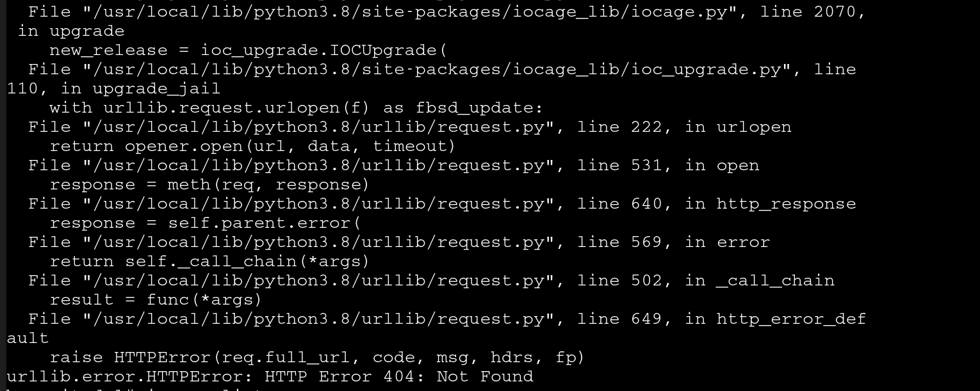This screenshot has width=980, height=391.
Task: Click the 'return opener.open(url, data, timeout)' line
Action: 253,147
